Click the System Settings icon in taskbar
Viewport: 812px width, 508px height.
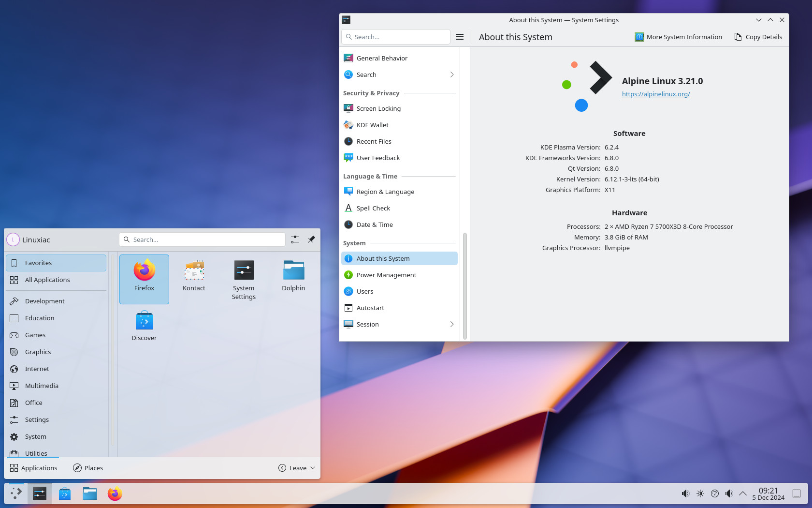tap(40, 493)
